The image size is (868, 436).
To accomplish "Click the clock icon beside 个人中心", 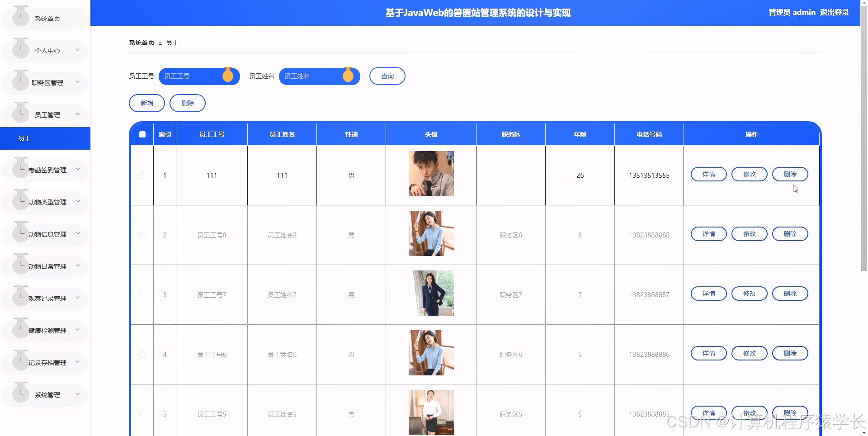I will pos(21,49).
